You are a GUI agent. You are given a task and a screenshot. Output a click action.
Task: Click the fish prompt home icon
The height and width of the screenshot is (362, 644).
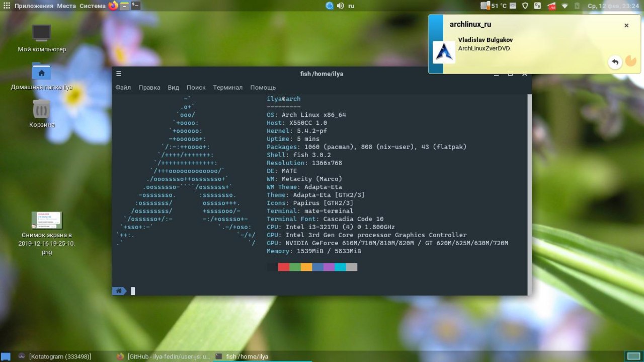[119, 291]
